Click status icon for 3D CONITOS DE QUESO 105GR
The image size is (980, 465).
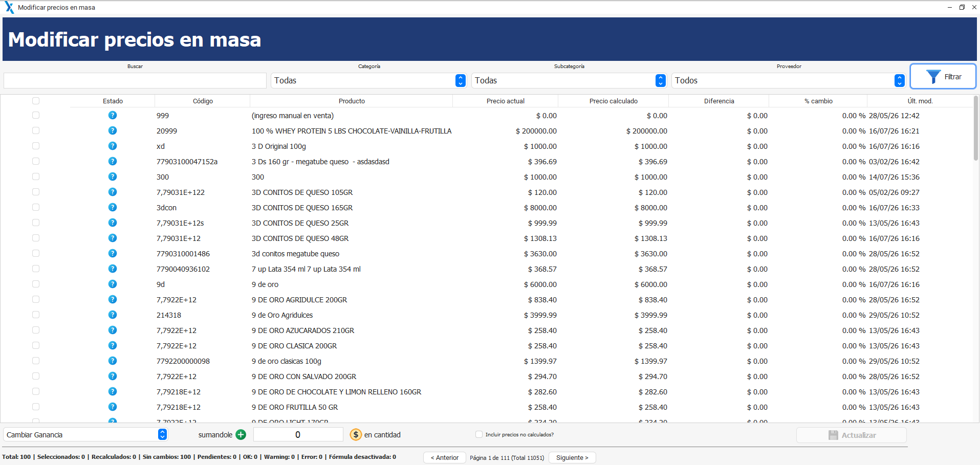[113, 192]
